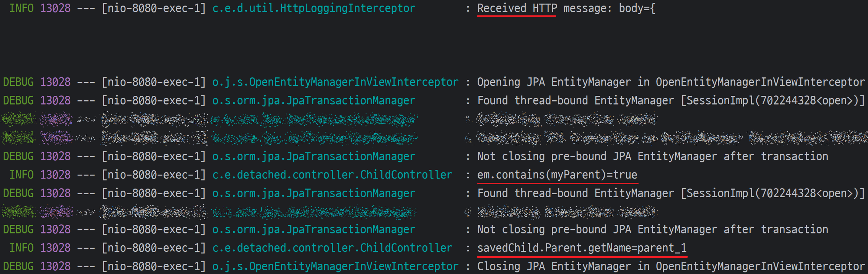
Task: Click the DEBUG level on the Opening JPA line
Action: pos(18,82)
